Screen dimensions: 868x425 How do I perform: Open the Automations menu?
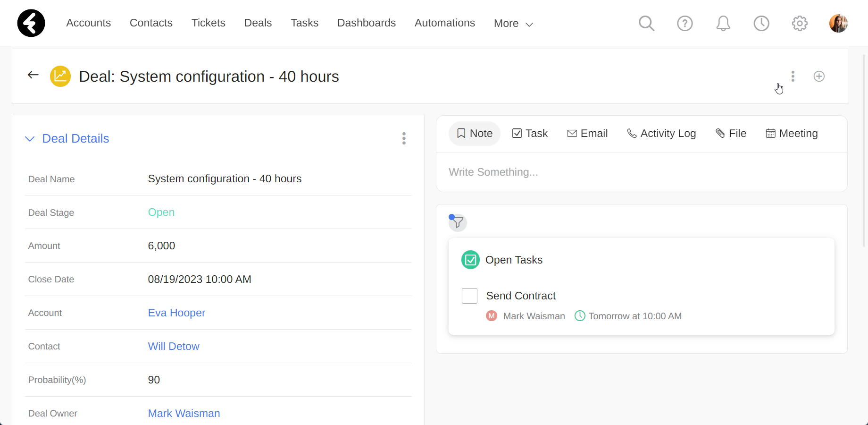click(x=445, y=23)
